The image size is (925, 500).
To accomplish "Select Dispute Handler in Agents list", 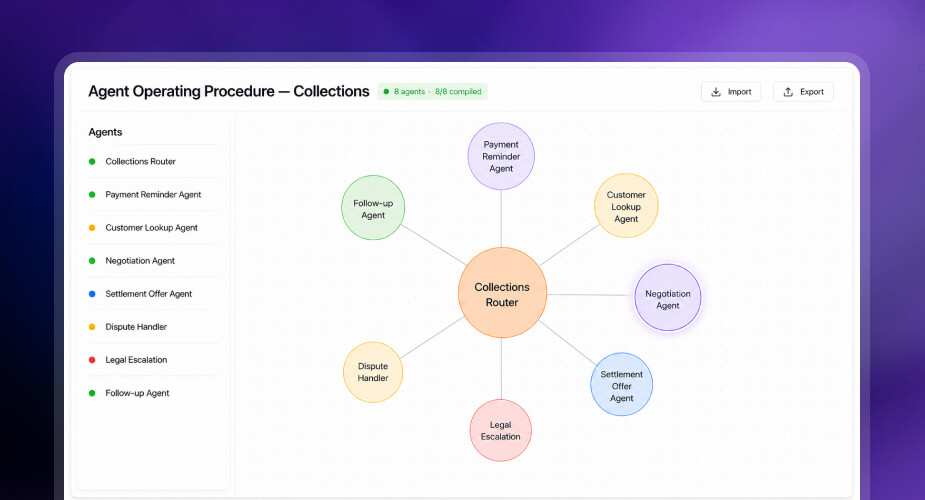I will click(x=153, y=327).
